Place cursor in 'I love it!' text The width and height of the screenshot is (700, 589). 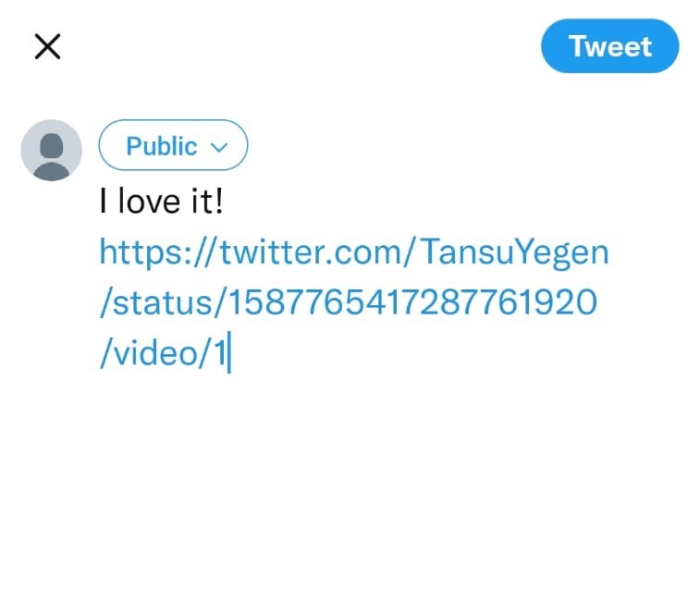coord(161,201)
